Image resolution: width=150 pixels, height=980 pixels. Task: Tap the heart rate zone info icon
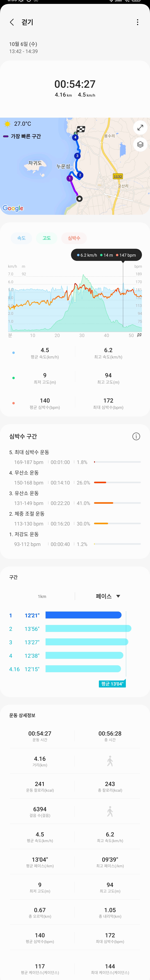[x=136, y=436]
